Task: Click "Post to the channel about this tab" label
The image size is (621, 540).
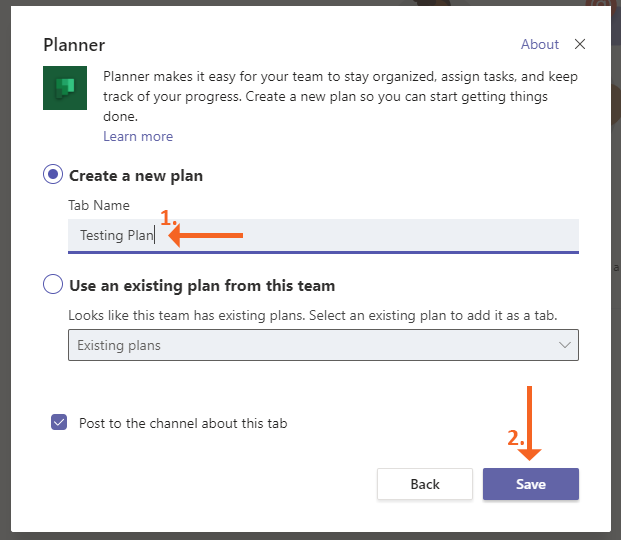Action: 183,423
